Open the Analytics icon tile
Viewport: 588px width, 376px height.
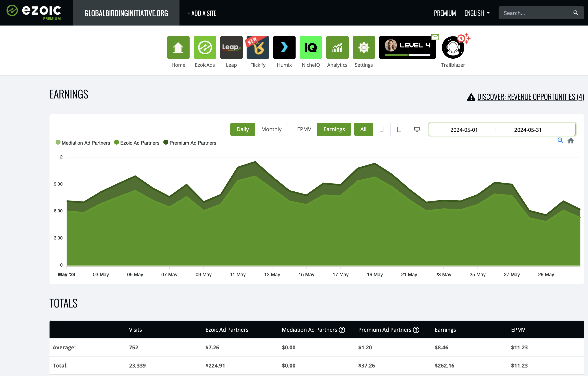pyautogui.click(x=337, y=47)
